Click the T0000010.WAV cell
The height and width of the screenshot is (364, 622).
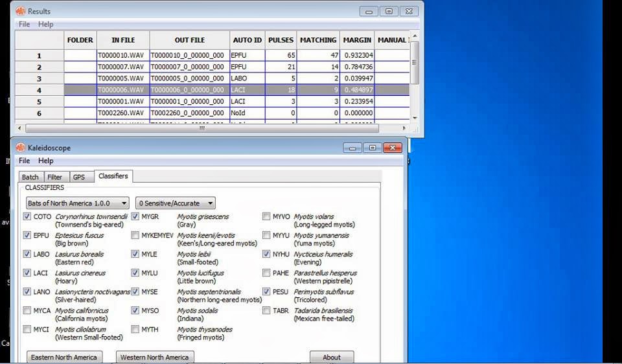click(123, 56)
